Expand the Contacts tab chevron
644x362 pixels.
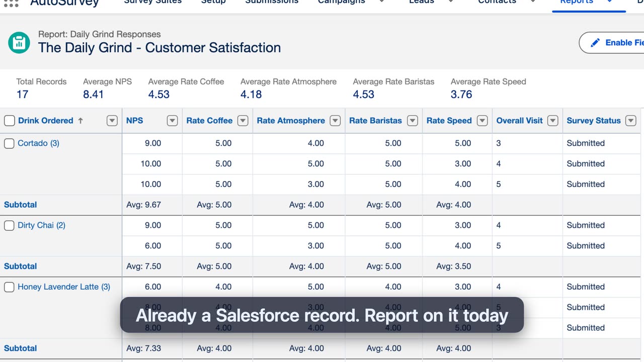533,2
